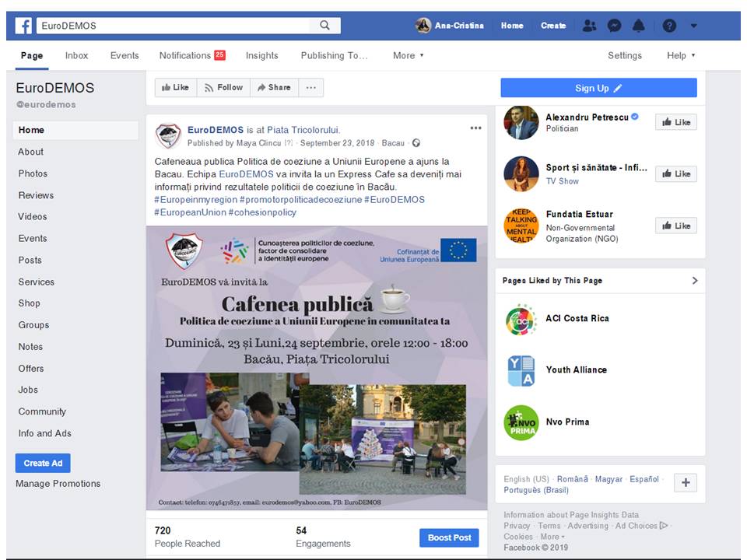Image resolution: width=747 pixels, height=560 pixels.
Task: Click the Sign Up button
Action: click(598, 88)
